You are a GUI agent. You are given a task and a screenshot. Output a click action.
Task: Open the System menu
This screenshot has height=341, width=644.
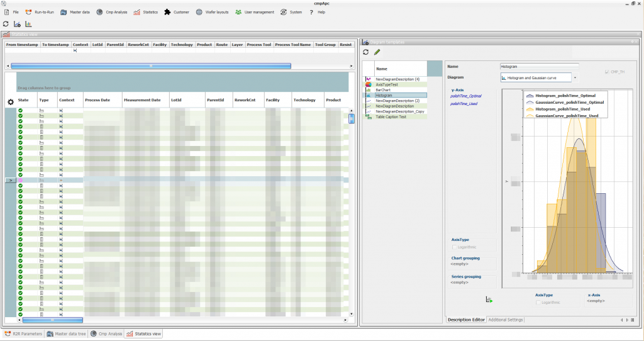(291, 12)
